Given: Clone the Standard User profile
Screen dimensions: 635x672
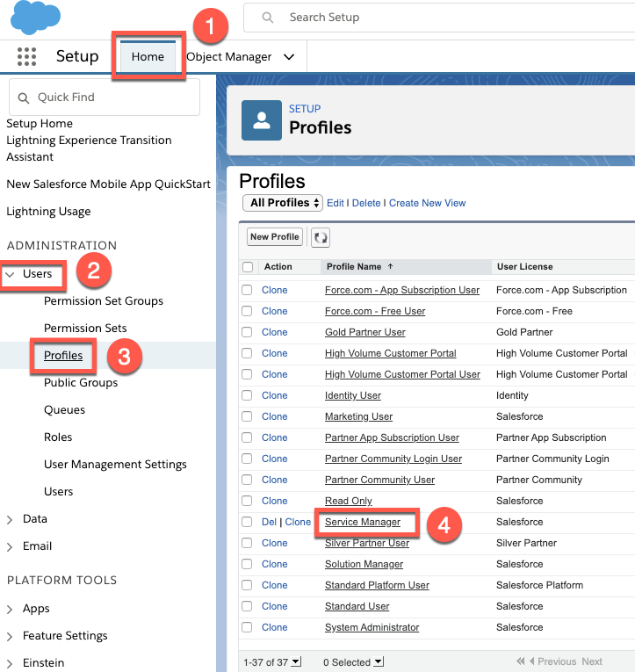Looking at the screenshot, I should [275, 606].
